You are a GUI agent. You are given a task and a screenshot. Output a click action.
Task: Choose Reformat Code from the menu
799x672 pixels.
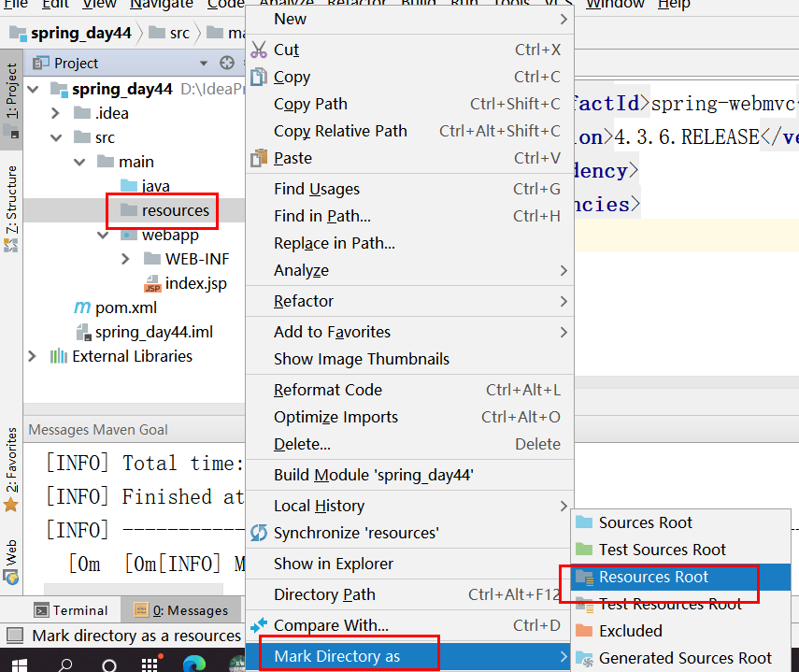[x=409, y=390]
